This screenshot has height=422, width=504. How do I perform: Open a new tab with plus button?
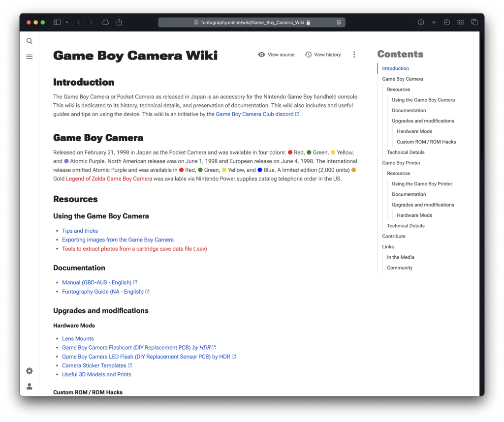(x=434, y=23)
